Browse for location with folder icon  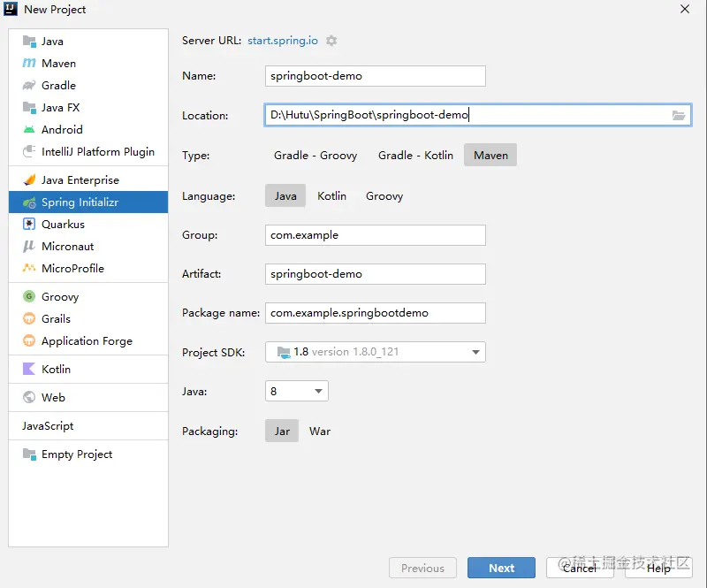(679, 115)
